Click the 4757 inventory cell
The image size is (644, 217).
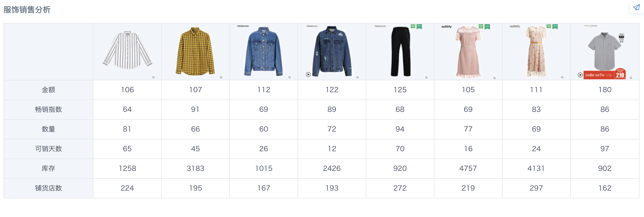[468, 169]
